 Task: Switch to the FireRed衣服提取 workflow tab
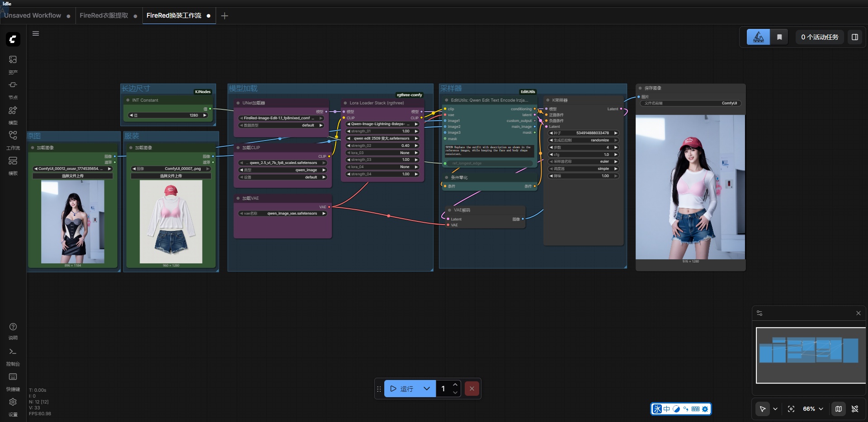(x=104, y=16)
